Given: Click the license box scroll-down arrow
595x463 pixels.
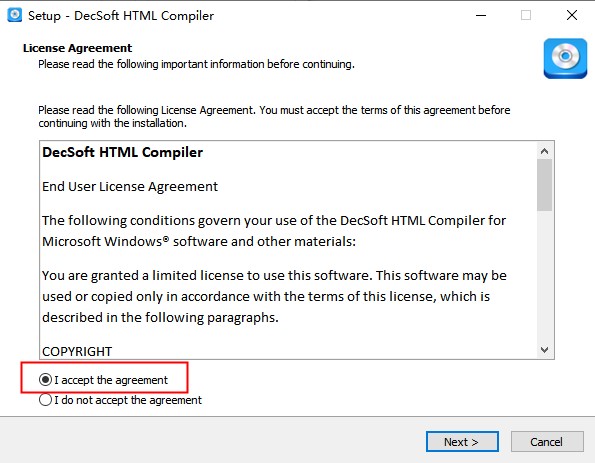Looking at the screenshot, I should (544, 350).
